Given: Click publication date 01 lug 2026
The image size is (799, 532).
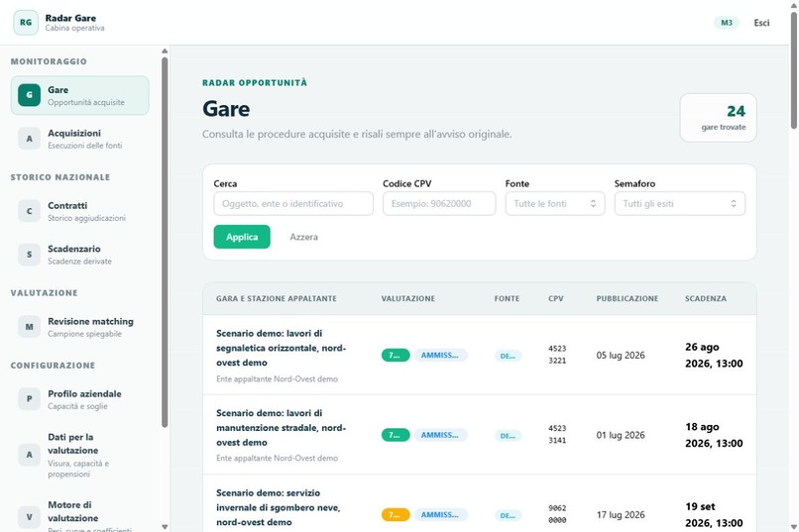Looking at the screenshot, I should coord(621,435).
